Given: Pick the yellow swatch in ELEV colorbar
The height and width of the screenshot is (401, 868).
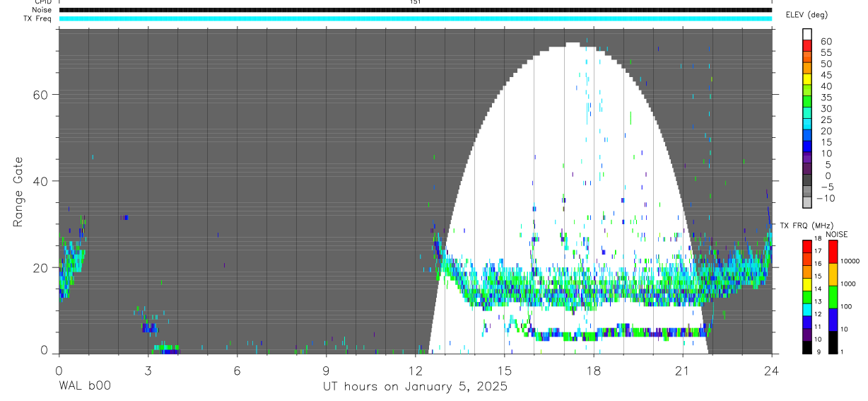Looking at the screenshot, I should pos(807,79).
